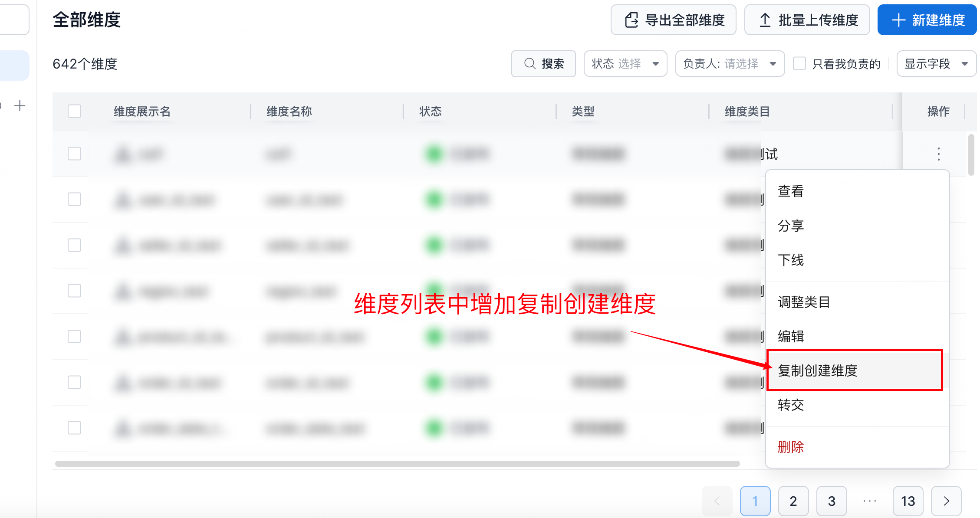Go to page 2

[x=793, y=501]
